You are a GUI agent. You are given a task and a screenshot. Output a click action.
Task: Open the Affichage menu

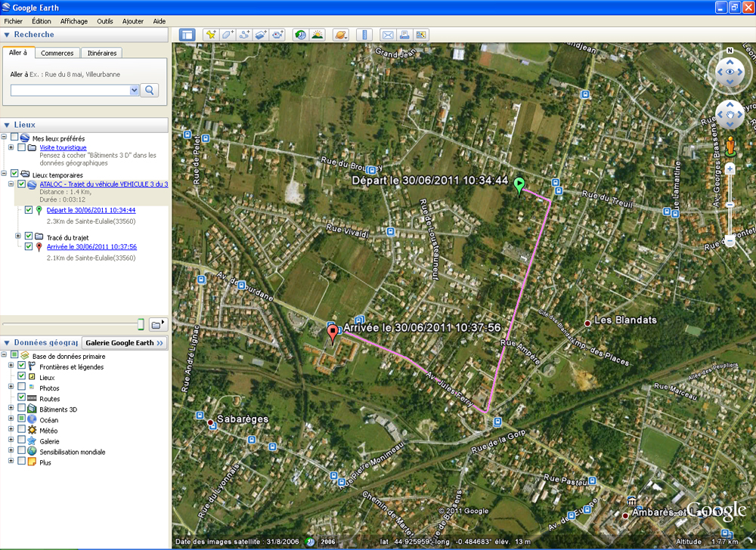(74, 21)
